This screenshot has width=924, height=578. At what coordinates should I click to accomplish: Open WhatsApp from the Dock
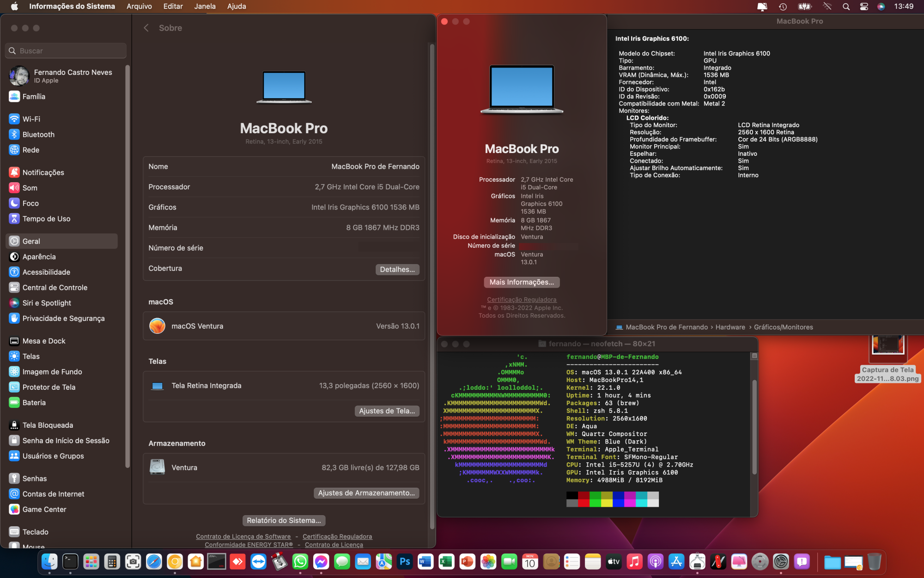pyautogui.click(x=300, y=562)
